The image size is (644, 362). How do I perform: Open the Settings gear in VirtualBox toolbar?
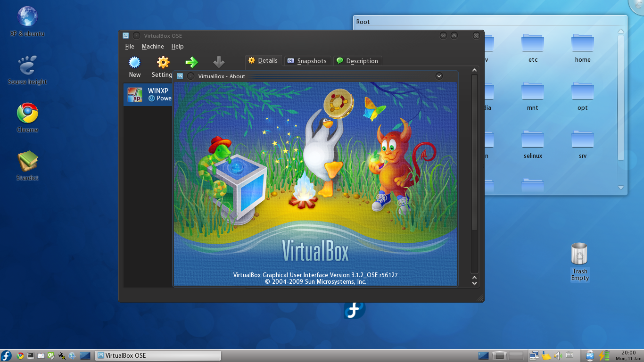point(163,62)
